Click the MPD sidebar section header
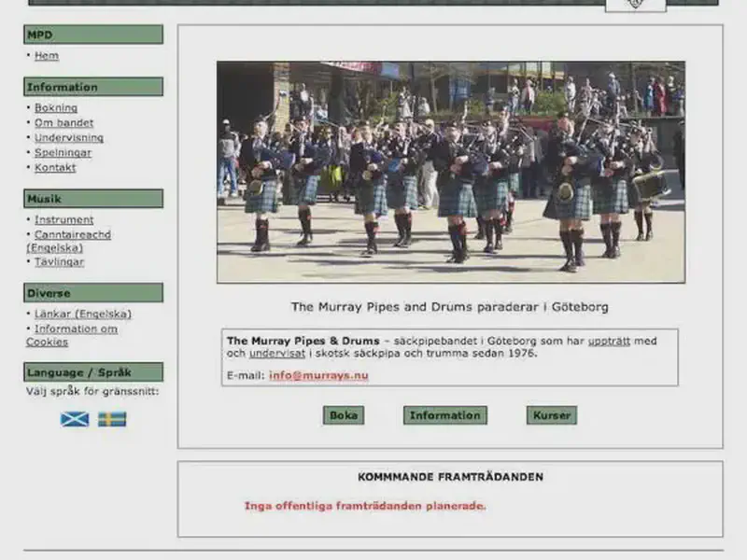 coord(93,35)
